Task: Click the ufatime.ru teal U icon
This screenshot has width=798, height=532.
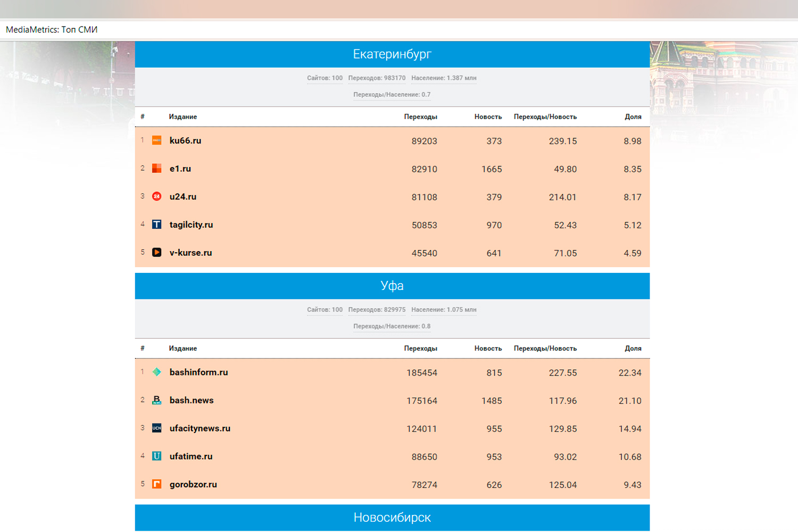Action: tap(156, 456)
